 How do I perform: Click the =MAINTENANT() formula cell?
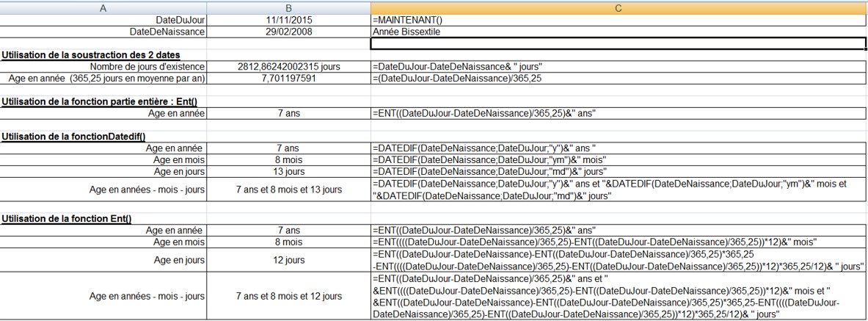tap(619, 20)
